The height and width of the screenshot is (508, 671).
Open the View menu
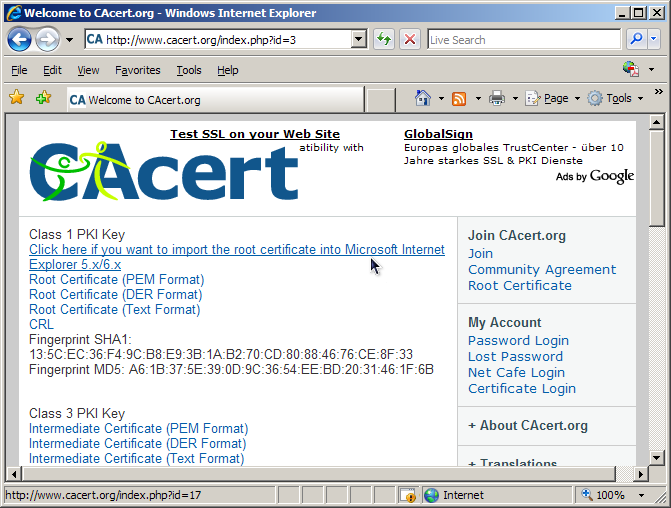coord(88,70)
